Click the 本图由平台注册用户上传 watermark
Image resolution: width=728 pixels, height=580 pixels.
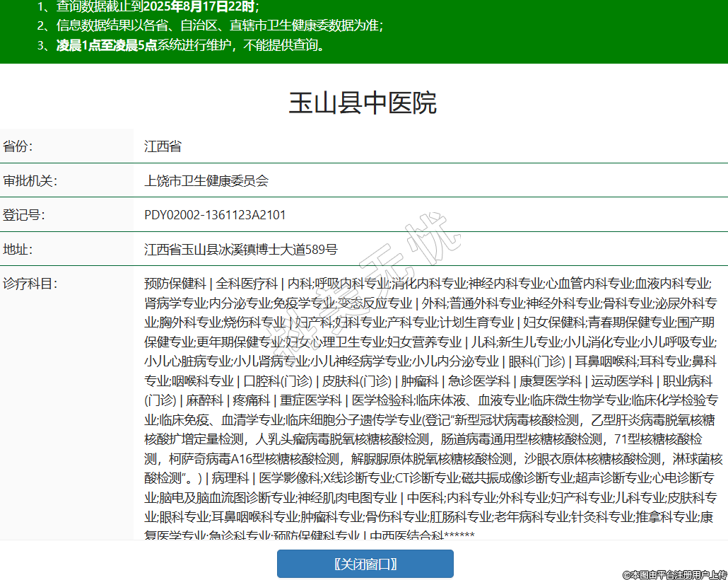(x=674, y=574)
